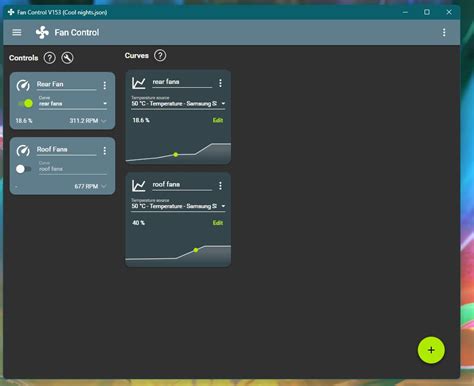
Task: Minimize the Fan Control window
Action: click(405, 12)
